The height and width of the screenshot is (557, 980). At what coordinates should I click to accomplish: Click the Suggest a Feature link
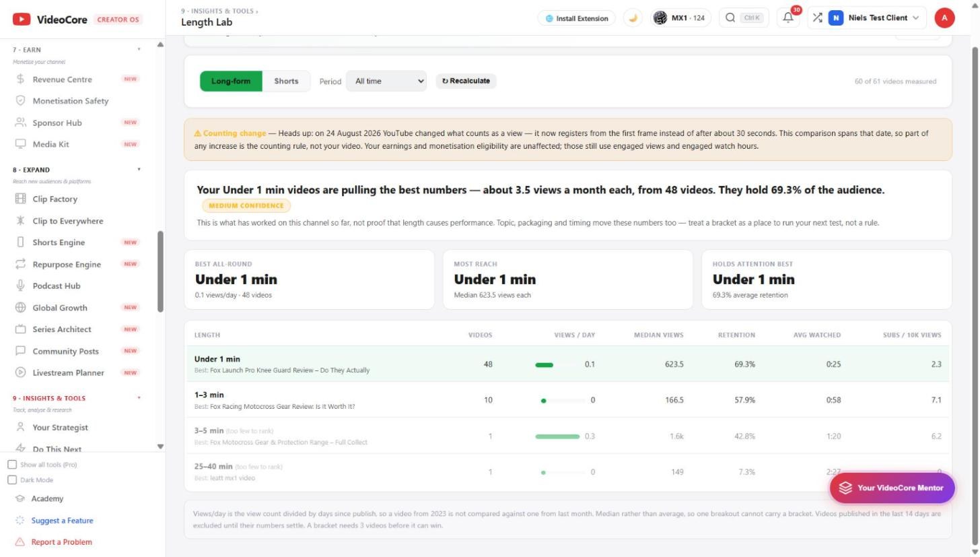(x=62, y=521)
